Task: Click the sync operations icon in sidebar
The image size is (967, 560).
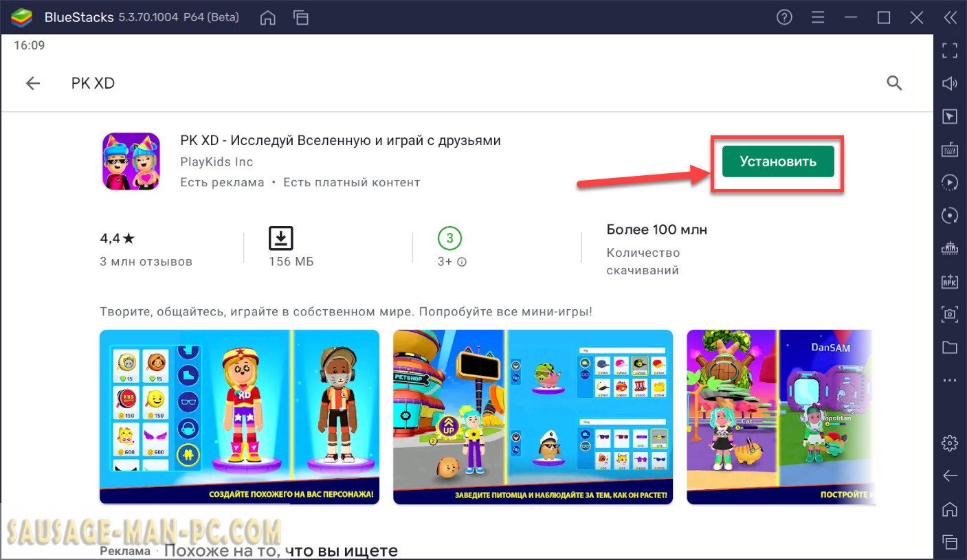Action: pos(950,215)
